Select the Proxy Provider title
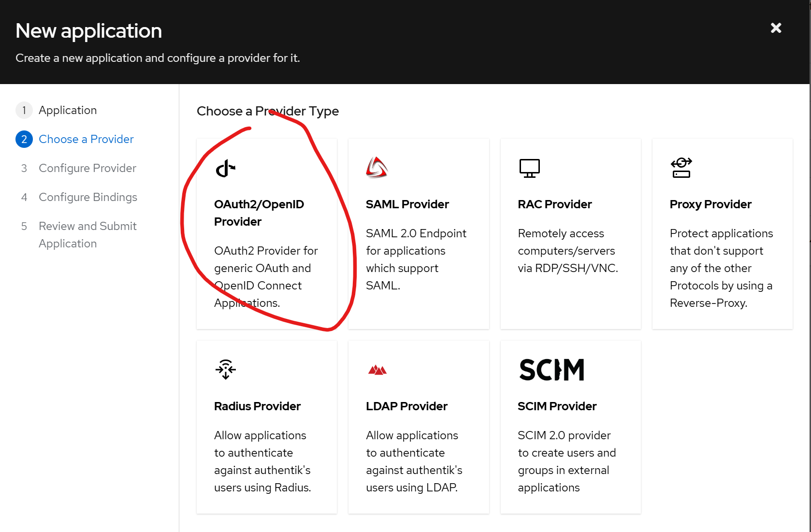Image resolution: width=811 pixels, height=532 pixels. (710, 204)
